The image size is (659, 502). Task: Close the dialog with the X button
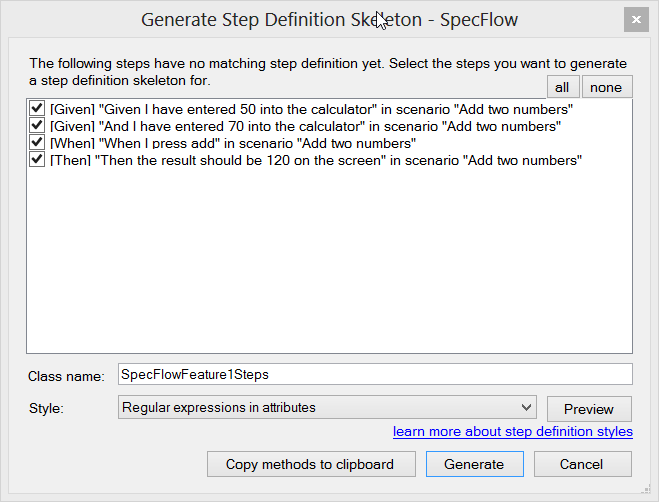(634, 19)
